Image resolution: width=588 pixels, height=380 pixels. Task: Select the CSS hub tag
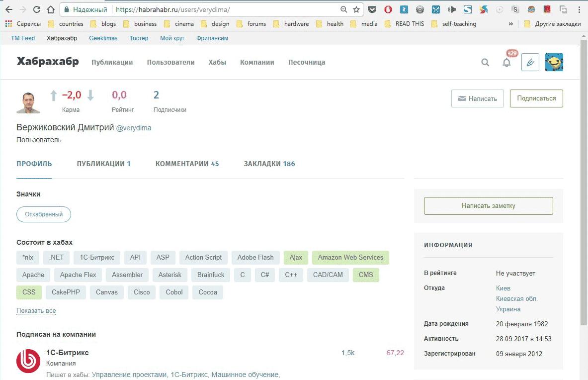(29, 292)
